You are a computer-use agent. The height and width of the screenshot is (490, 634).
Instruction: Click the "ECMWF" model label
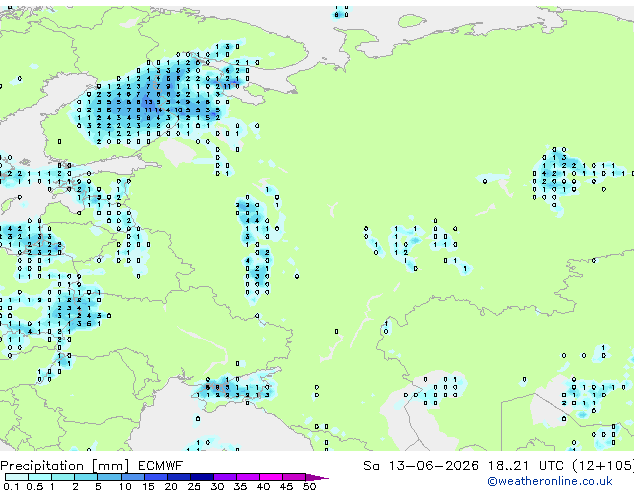point(161,466)
